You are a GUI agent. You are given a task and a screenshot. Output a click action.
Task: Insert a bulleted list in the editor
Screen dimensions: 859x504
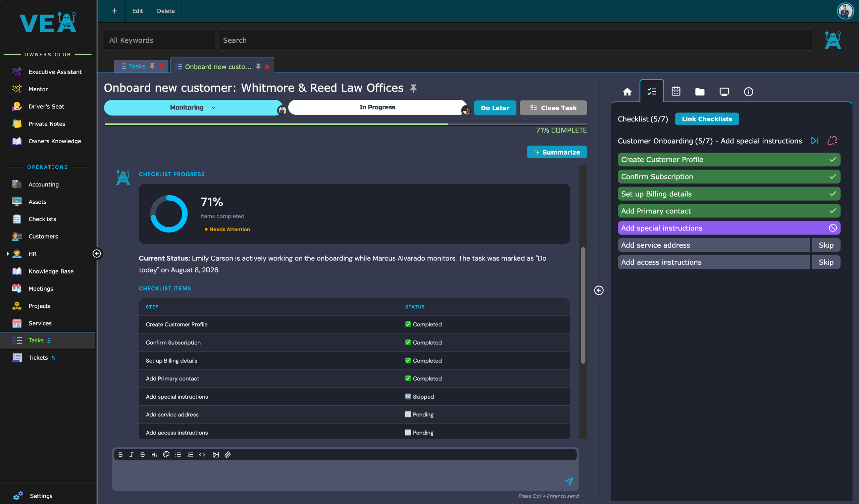(x=178, y=455)
